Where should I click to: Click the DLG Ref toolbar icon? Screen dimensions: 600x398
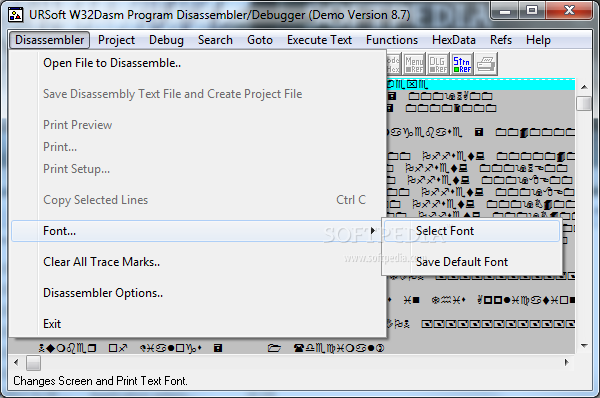[x=438, y=64]
